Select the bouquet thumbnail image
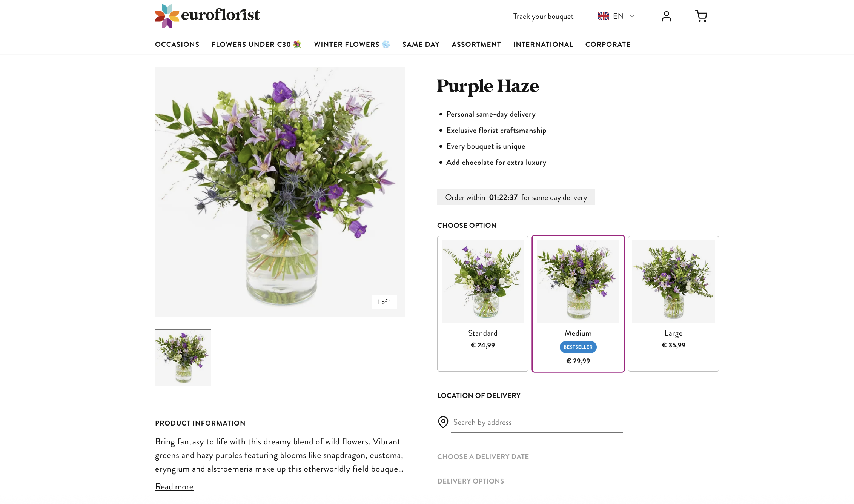Screen dimensions: 854x504 [183, 357]
